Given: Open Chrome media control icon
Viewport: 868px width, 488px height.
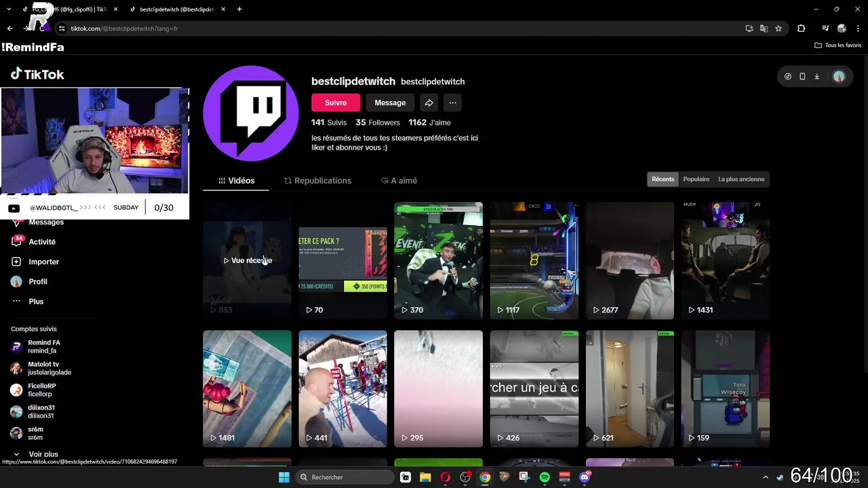Looking at the screenshot, I should pos(825,28).
